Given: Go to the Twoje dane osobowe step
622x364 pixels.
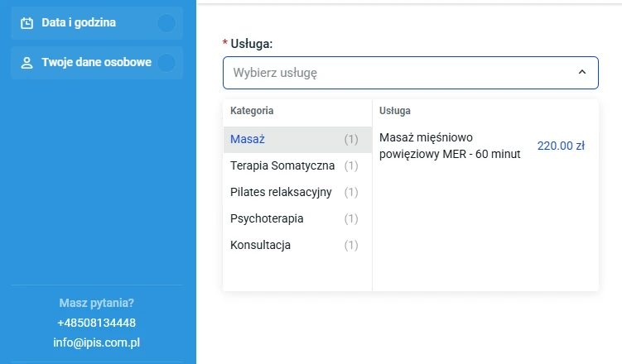Looking at the screenshot, I should [96, 63].
